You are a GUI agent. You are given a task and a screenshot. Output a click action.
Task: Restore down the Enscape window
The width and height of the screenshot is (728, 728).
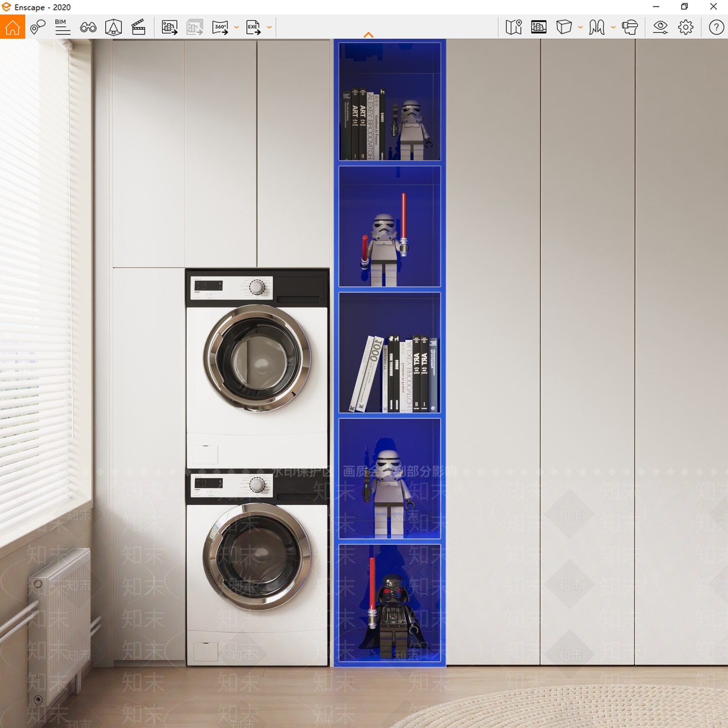pyautogui.click(x=684, y=7)
